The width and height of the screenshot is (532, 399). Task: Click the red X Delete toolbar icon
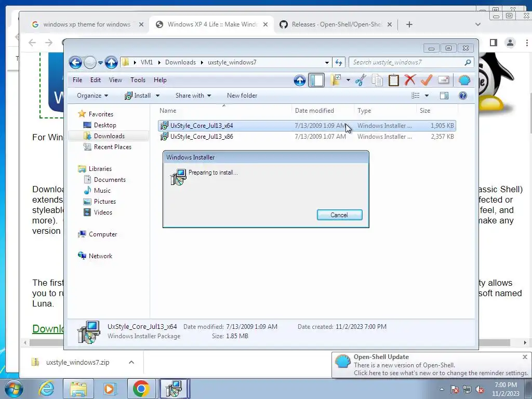point(410,80)
